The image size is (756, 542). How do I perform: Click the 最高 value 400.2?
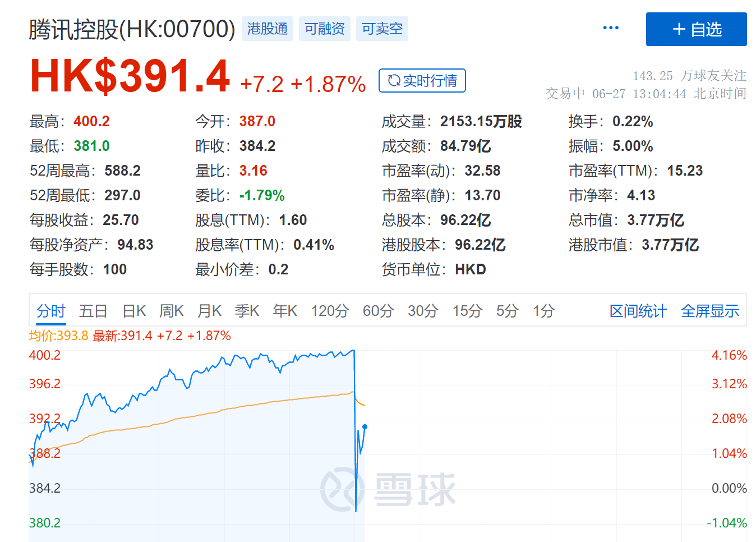coord(91,121)
